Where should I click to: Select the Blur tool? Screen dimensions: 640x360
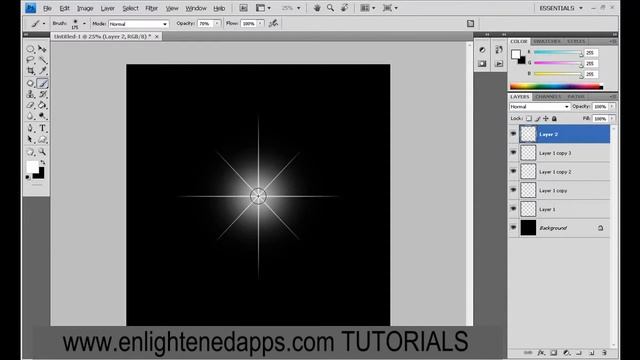(x=30, y=116)
